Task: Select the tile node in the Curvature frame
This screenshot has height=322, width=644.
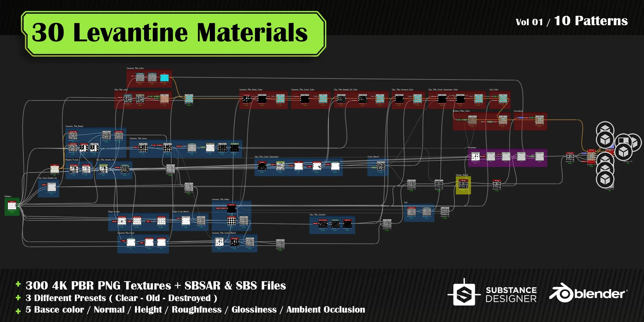Action: pos(539,120)
